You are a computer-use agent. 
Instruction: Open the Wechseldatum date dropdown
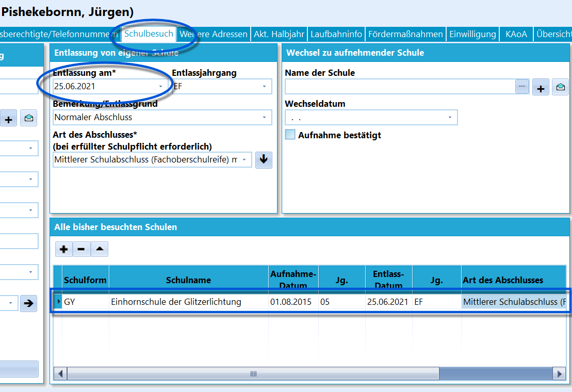(x=450, y=118)
